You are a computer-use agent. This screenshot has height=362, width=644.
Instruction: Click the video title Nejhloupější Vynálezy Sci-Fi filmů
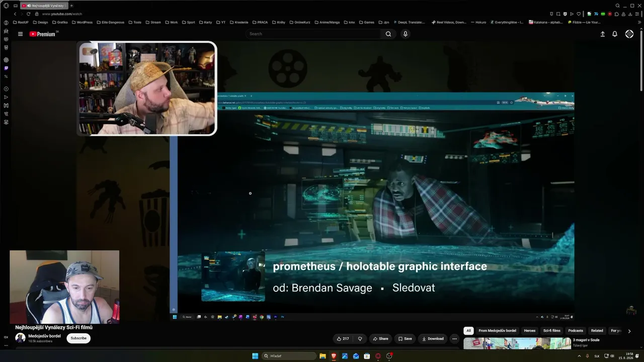54,327
